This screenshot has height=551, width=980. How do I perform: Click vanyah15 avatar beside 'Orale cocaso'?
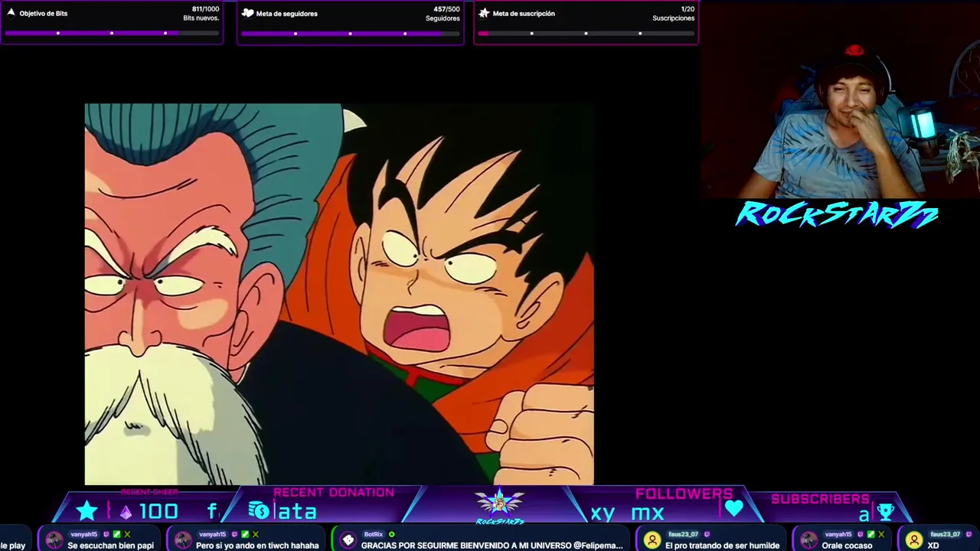(x=809, y=540)
